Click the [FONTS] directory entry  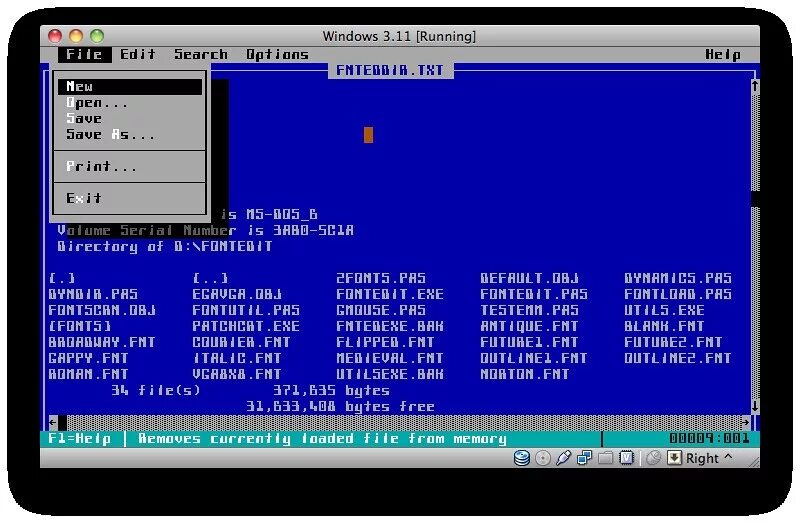(x=80, y=326)
